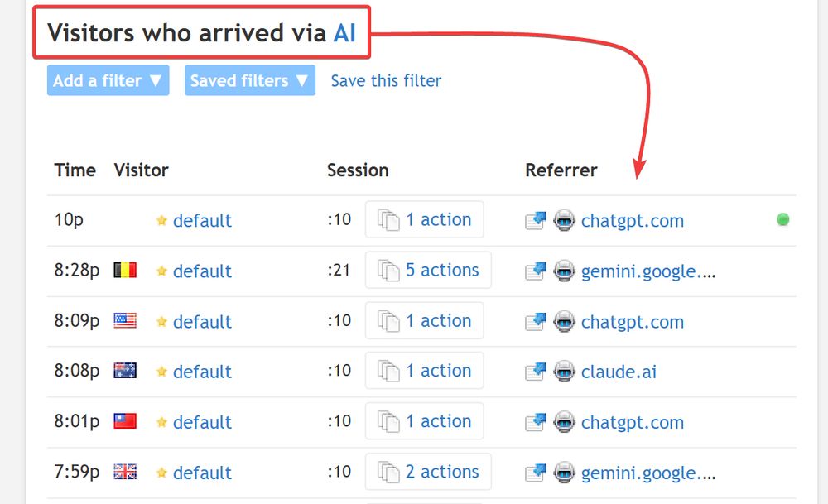Click the UK flag on 7:59p row
The width and height of the screenshot is (828, 504).
coord(125,471)
